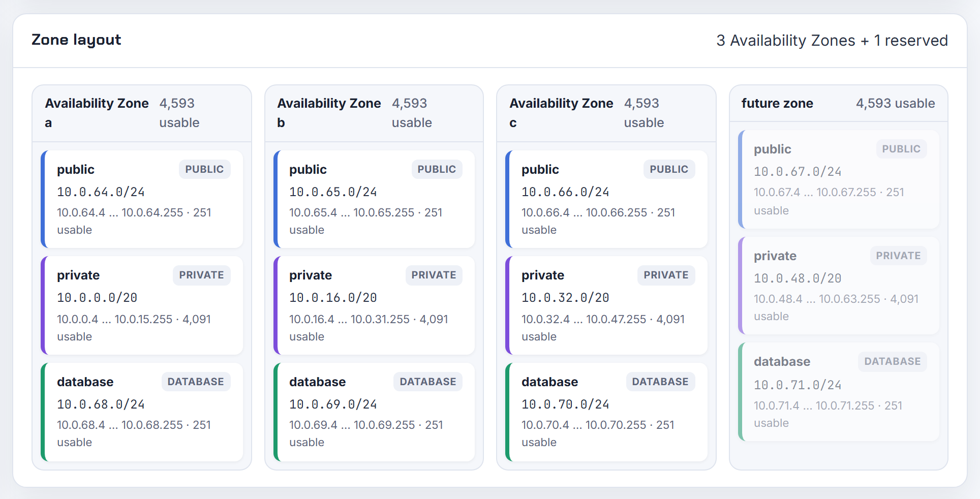Click range '10.0.16.4 ... 10.0.31.255' text

click(349, 319)
